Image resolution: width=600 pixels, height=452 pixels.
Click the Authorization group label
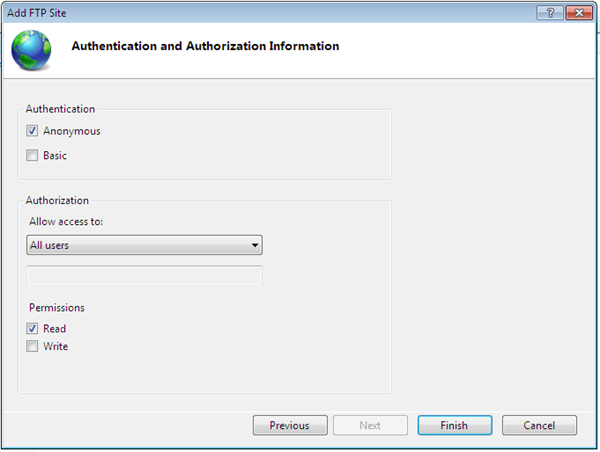57,200
